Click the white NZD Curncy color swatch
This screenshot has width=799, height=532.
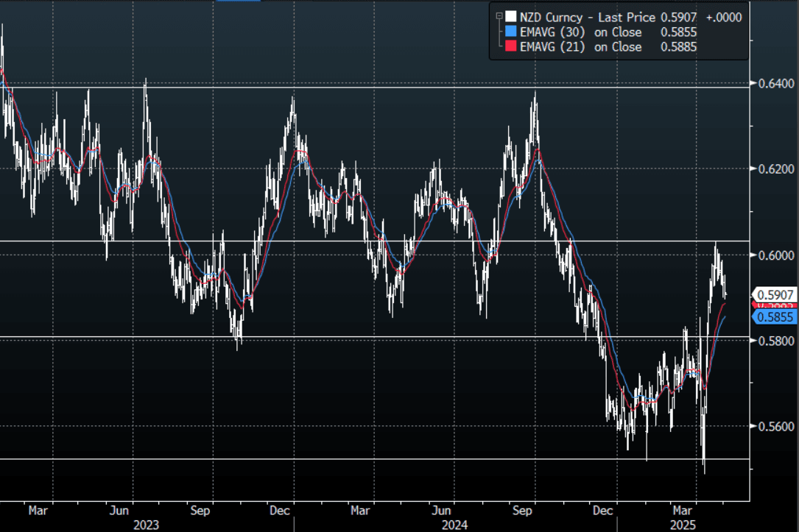coord(511,17)
